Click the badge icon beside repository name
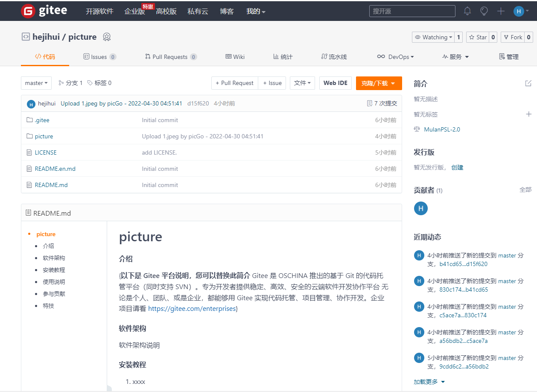Viewport: 537px width, 392px height. [107, 37]
